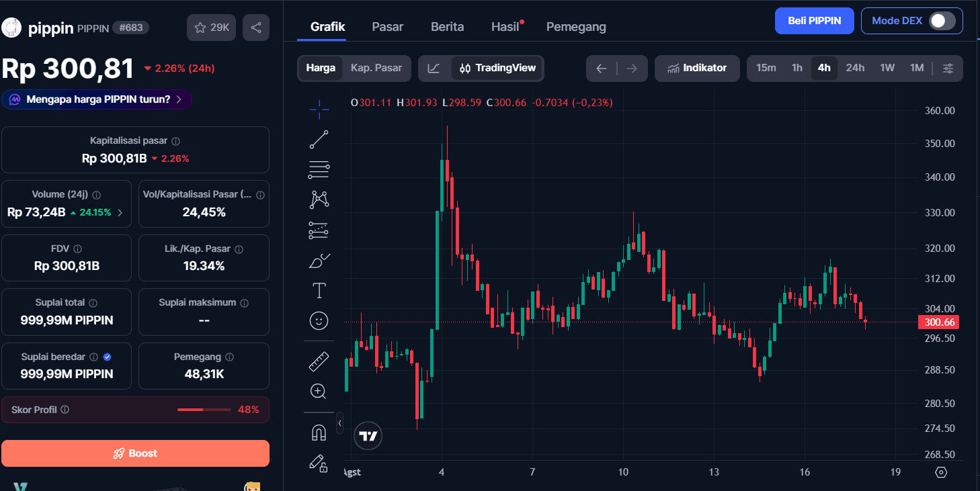980x491 pixels.
Task: Click the 360.00 price axis label
Action: point(941,111)
